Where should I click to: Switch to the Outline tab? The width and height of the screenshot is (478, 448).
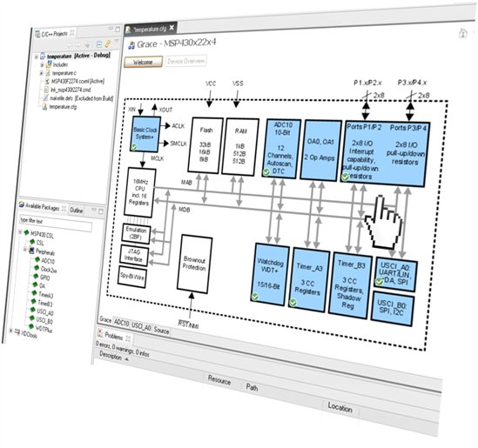77,211
